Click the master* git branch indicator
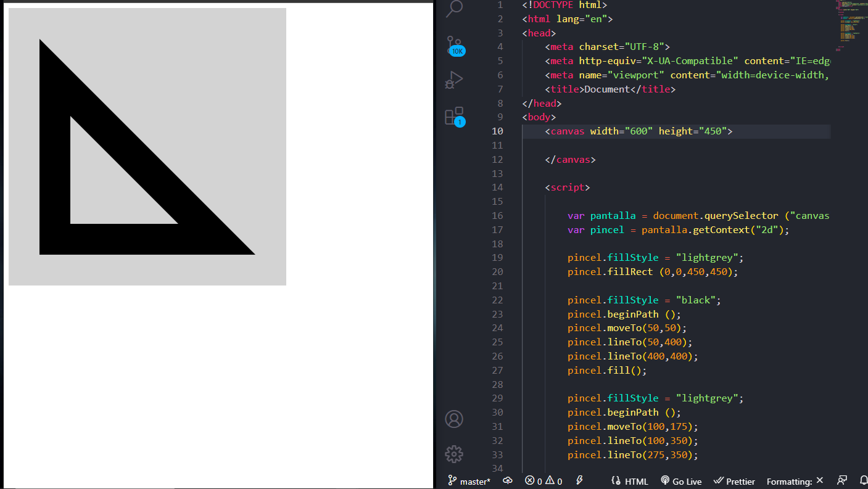The height and width of the screenshot is (489, 868). point(469,481)
